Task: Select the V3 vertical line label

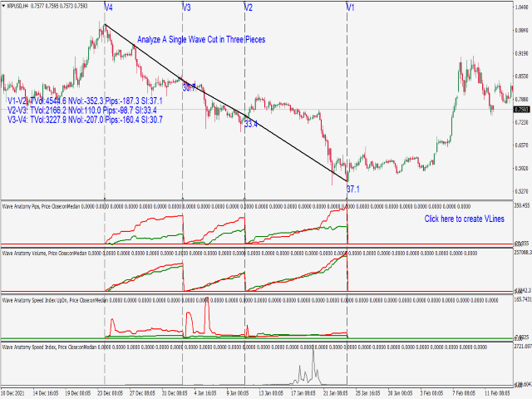Action: [x=186, y=7]
